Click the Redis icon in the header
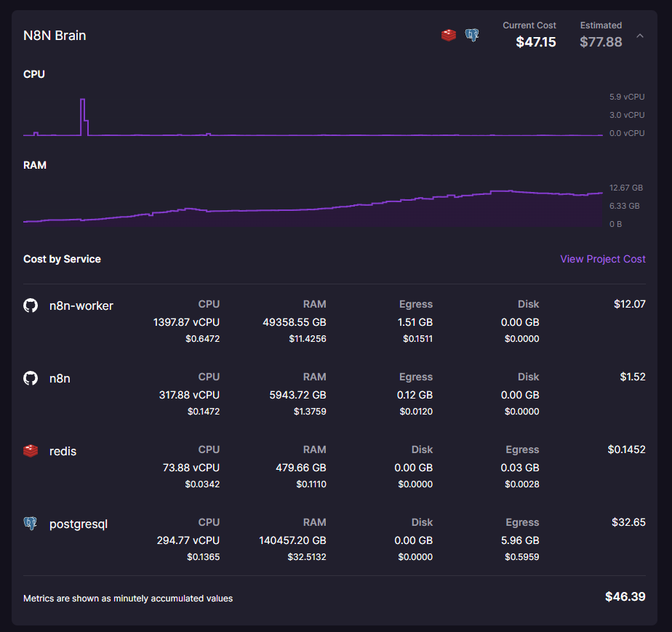672x632 pixels. pos(449,34)
